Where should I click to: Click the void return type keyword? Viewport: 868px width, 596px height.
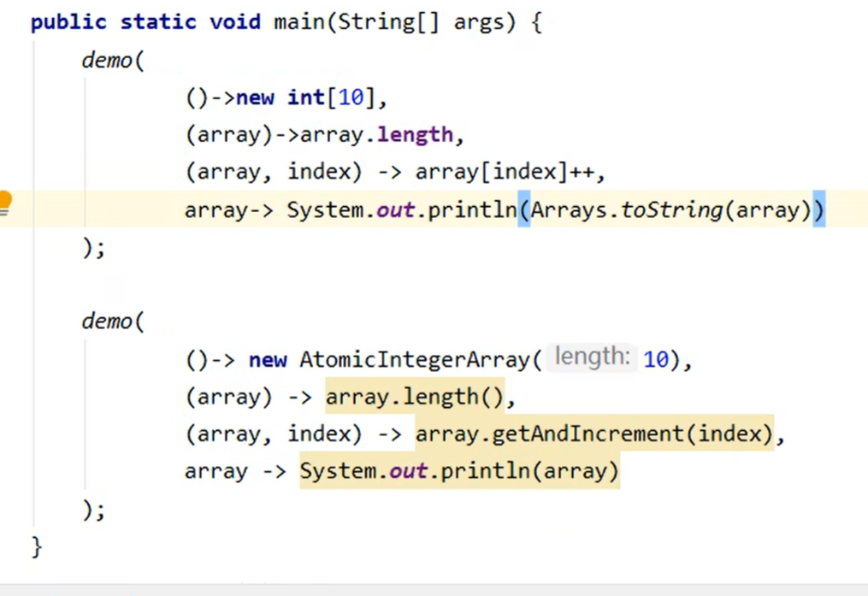pos(235,21)
